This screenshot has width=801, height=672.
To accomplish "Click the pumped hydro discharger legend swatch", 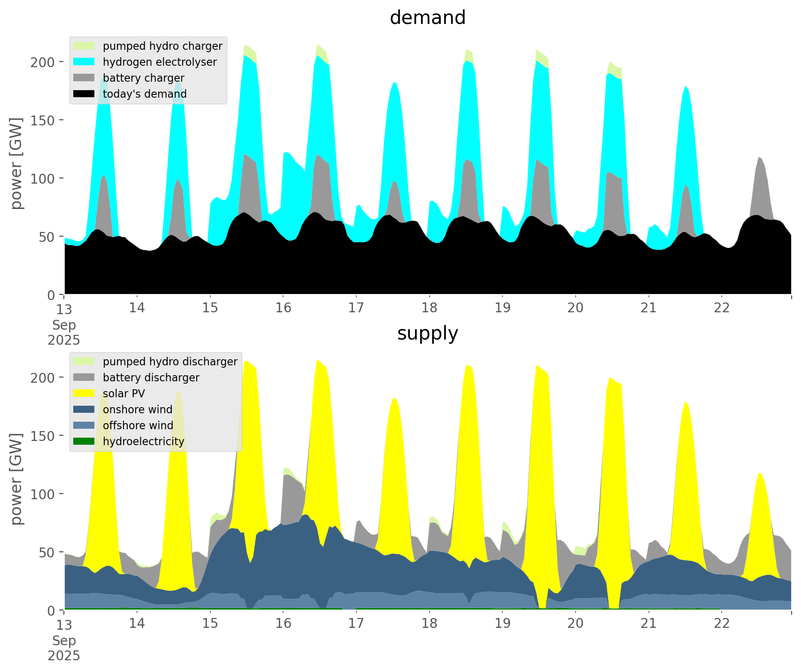I will [x=85, y=362].
